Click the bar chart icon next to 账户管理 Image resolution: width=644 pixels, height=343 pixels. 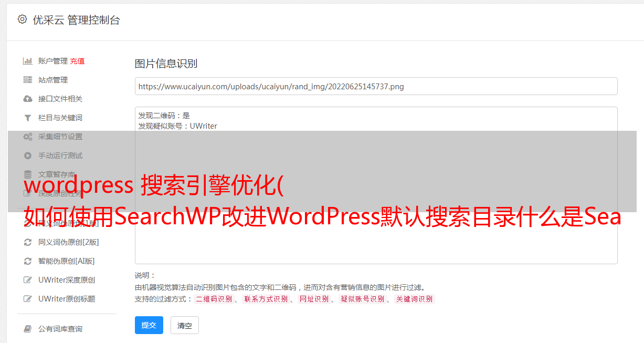(28, 61)
